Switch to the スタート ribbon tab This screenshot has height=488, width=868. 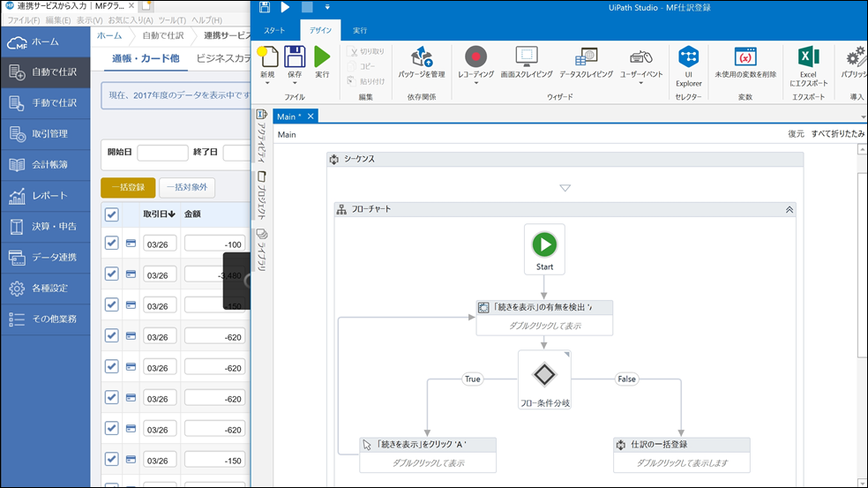(274, 31)
